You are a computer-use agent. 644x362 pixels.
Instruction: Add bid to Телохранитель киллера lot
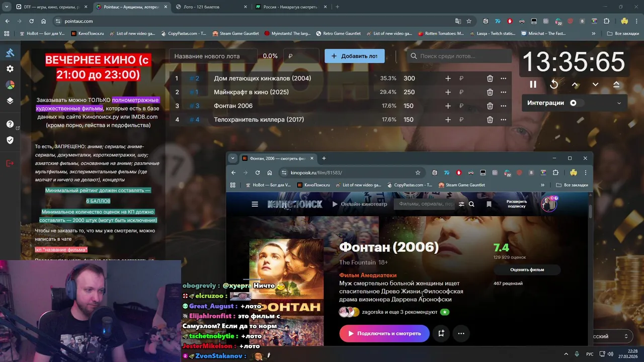pos(448,120)
